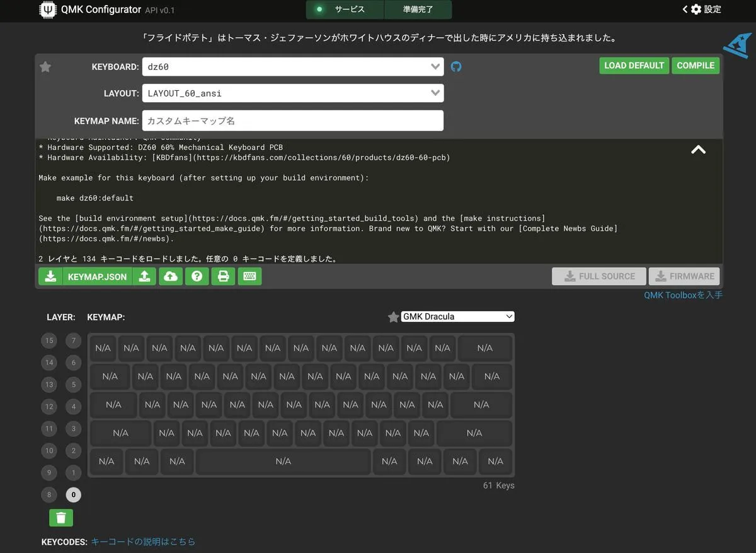Click the LOAD DEFAULT button
756x553 pixels.
[x=634, y=66]
